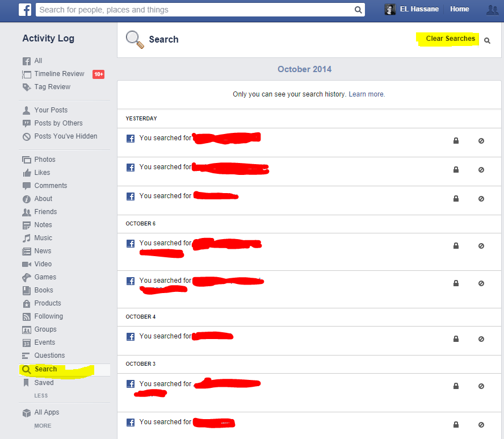Click the Facebook logo in top bar
The height and width of the screenshot is (439, 504).
pyautogui.click(x=25, y=10)
